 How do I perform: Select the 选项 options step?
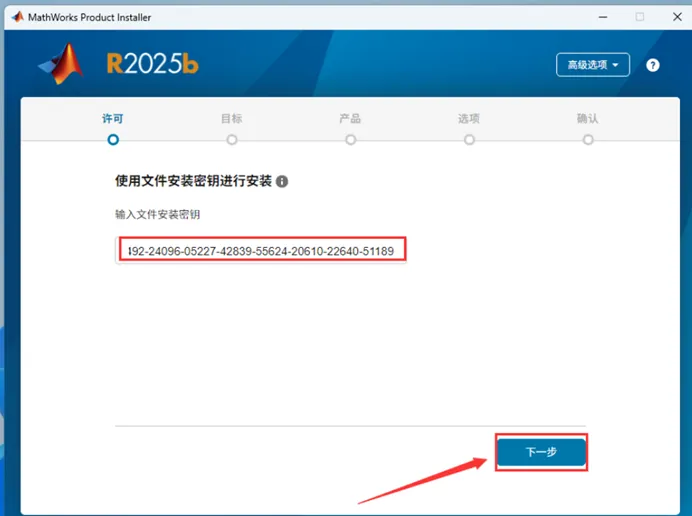pyautogui.click(x=469, y=128)
